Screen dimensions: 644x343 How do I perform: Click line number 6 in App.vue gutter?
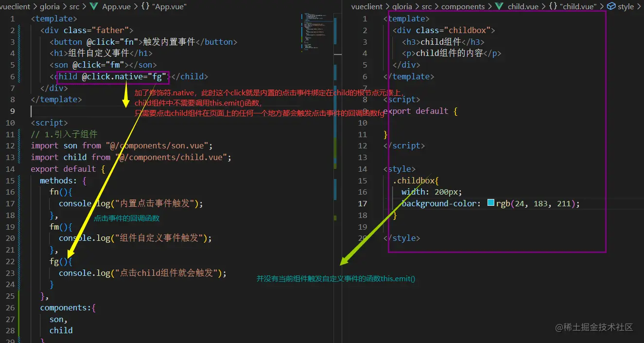click(12, 76)
